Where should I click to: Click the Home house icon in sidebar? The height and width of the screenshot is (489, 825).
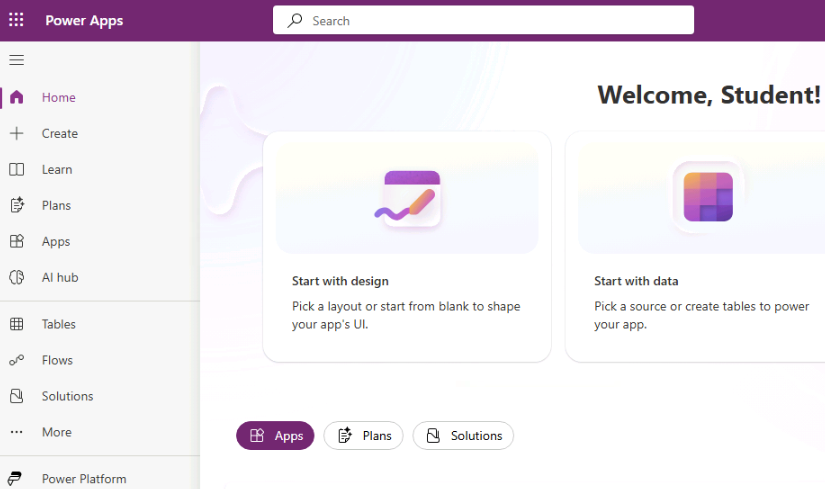pos(16,97)
